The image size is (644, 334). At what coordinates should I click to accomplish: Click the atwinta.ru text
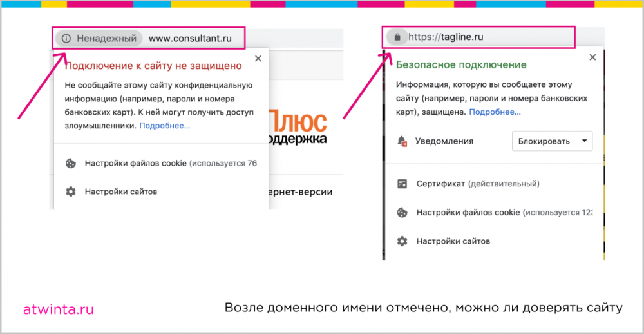[59, 309]
